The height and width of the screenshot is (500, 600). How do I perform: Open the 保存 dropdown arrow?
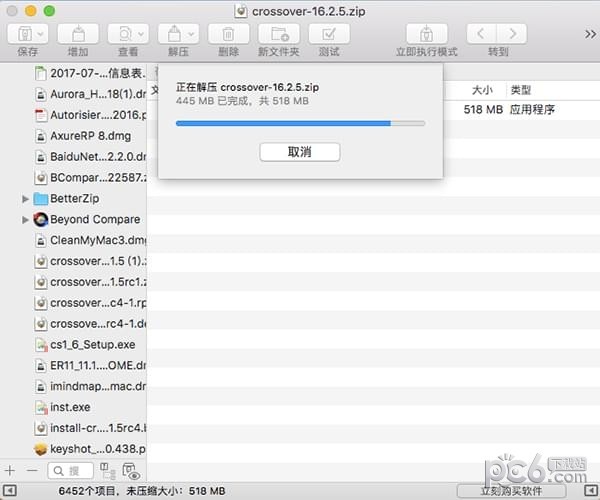coord(41,34)
